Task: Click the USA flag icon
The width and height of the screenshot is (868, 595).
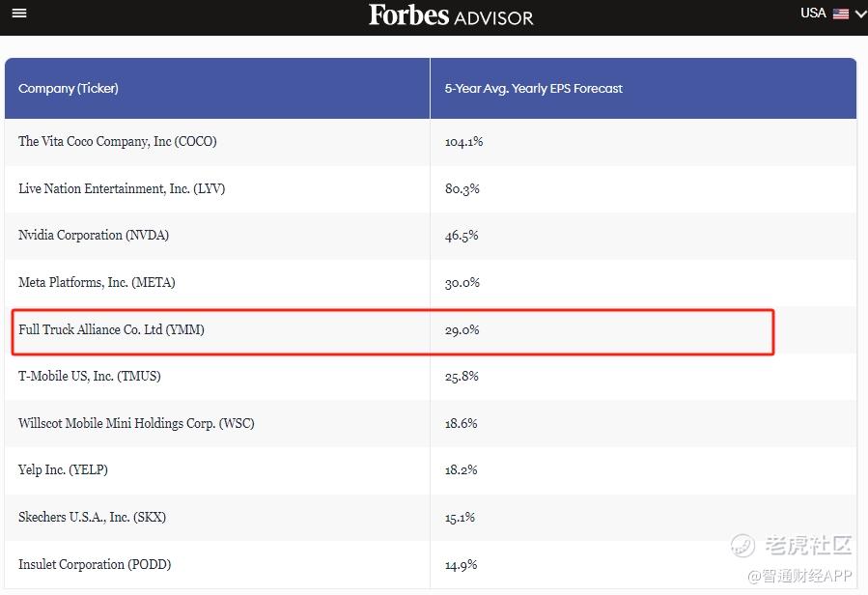Action: [x=841, y=14]
